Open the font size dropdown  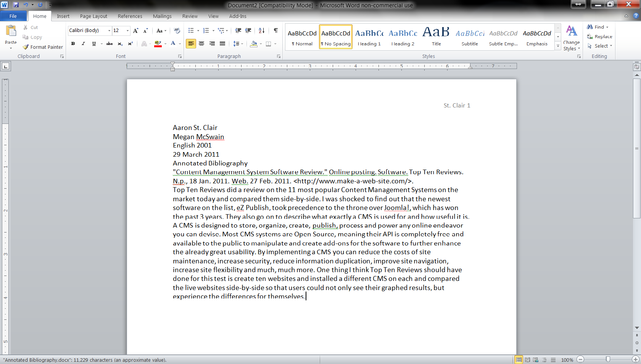[x=127, y=30]
